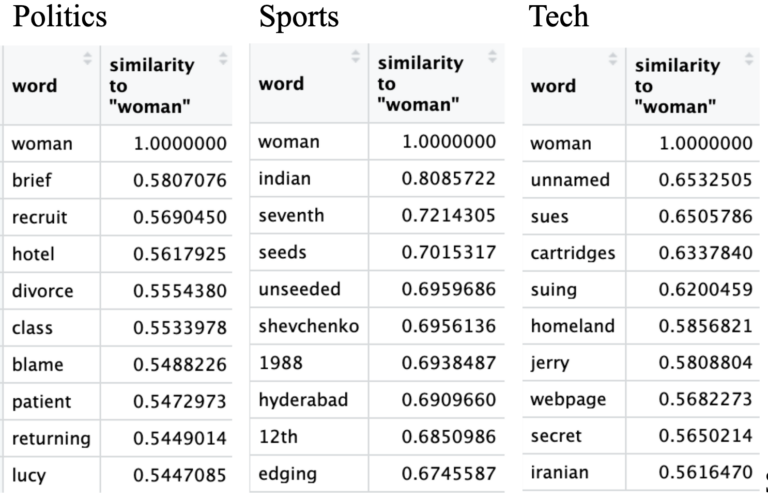768x501 pixels.
Task: Click sort arrows on Politics word column
Action: [87, 58]
